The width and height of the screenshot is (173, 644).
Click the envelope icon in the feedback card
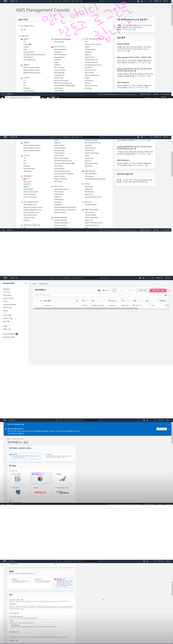tap(119, 181)
